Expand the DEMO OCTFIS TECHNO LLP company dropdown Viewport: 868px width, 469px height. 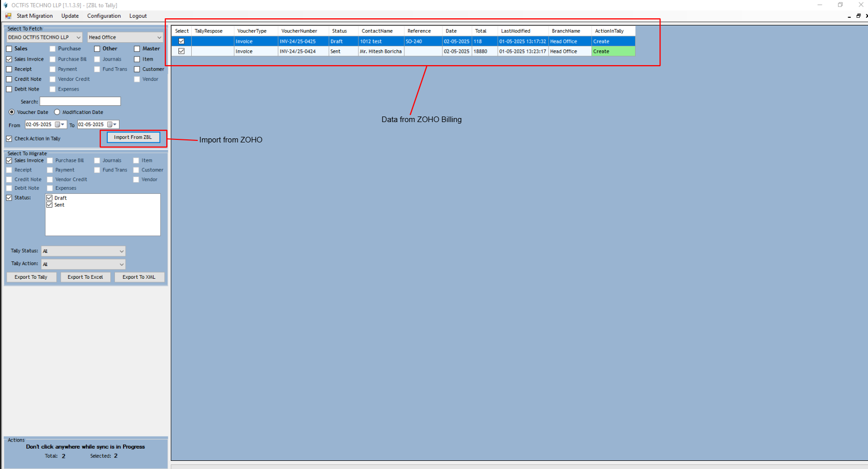point(78,37)
